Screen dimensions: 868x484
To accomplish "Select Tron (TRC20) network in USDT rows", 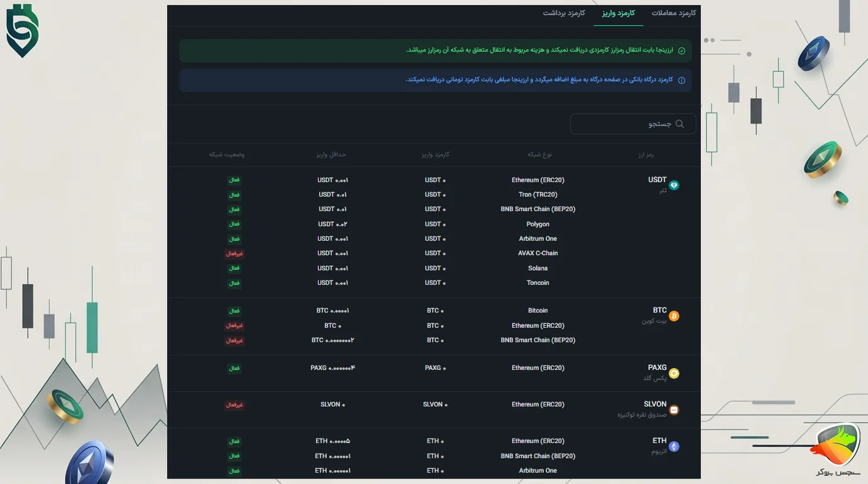I will (538, 195).
